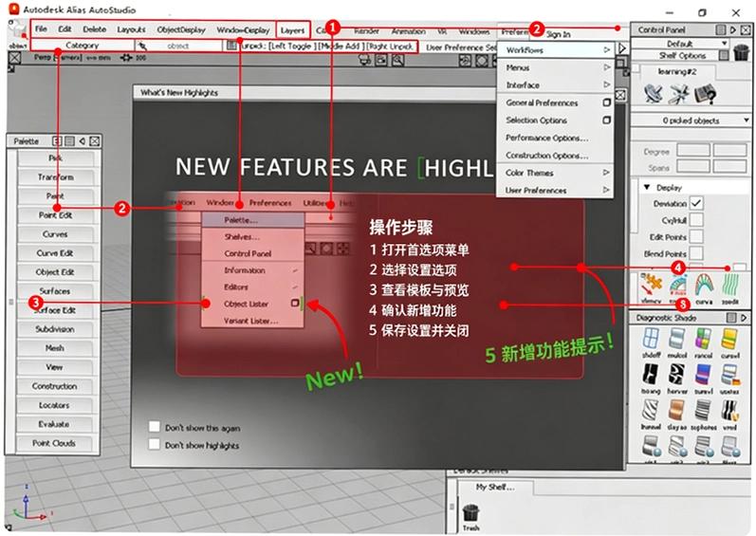Screen dimensions: 756x536
Task: Click Sign In
Action: (x=558, y=34)
